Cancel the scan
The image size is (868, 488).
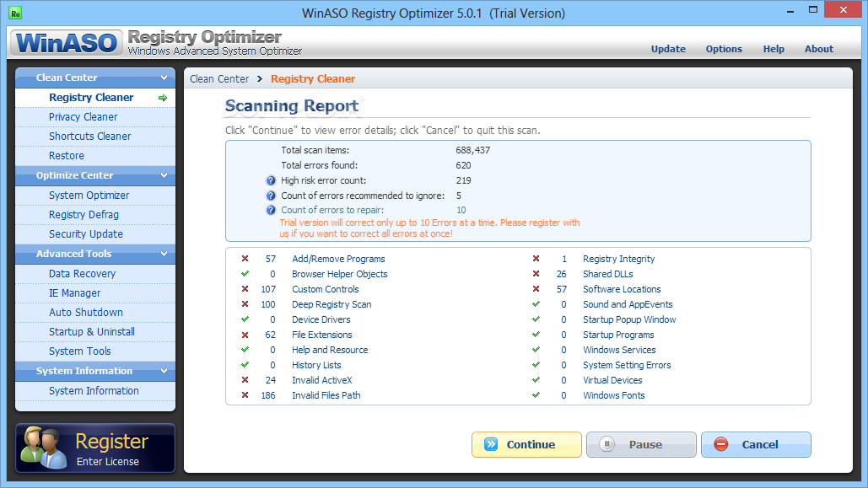756,444
